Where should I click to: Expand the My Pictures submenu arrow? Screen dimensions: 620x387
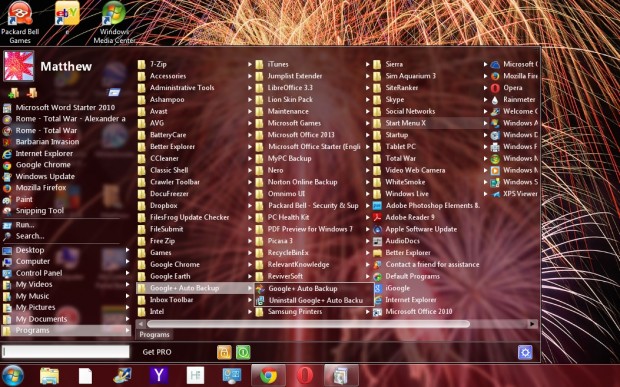[127, 307]
